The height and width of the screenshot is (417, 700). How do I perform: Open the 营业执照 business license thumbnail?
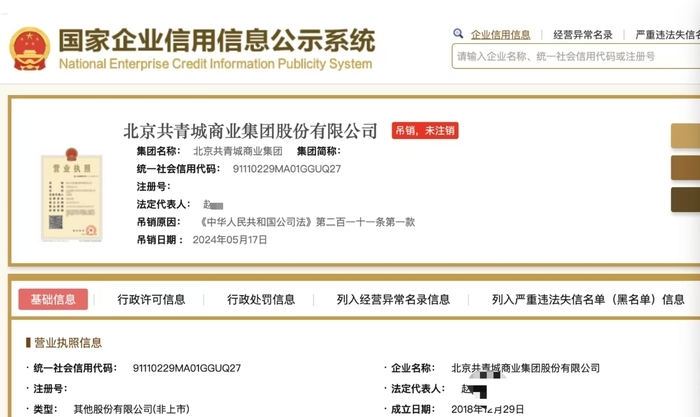point(71,195)
